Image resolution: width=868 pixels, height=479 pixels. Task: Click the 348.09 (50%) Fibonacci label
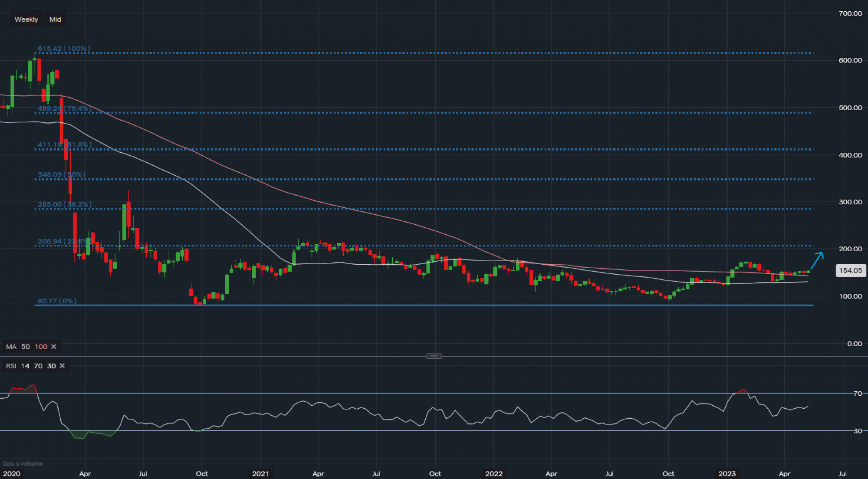click(61, 174)
